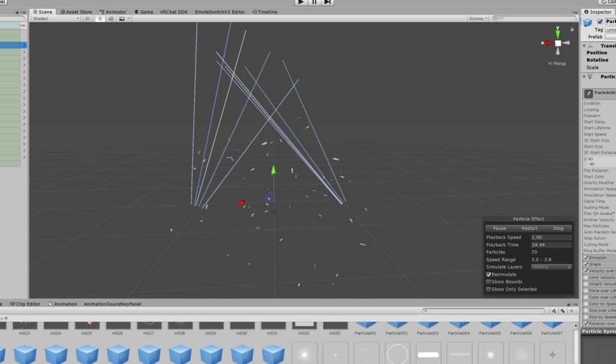Switch to the Animator tab
Viewport: 616px width, 364px height.
112,12
